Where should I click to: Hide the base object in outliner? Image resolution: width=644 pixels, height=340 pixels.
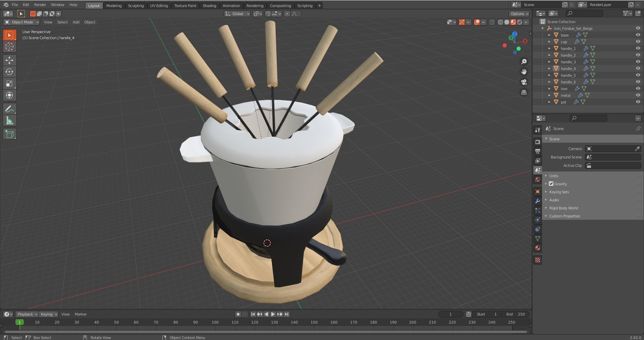click(638, 35)
